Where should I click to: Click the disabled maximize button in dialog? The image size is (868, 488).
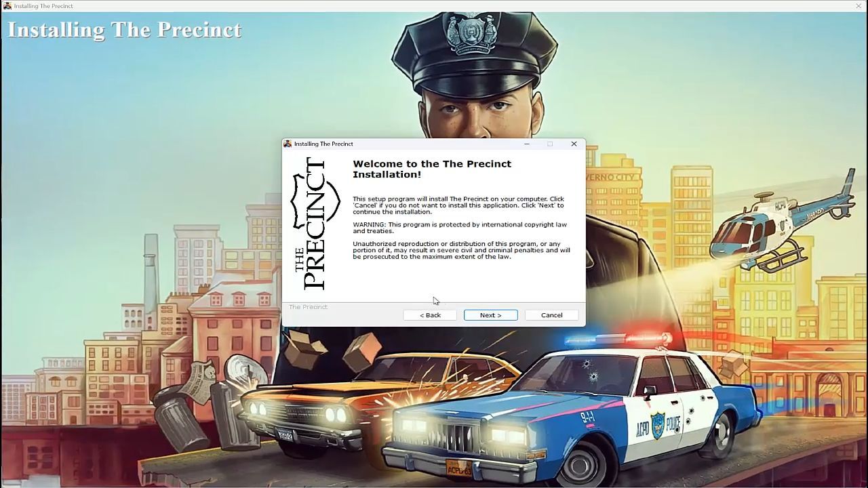tap(550, 144)
